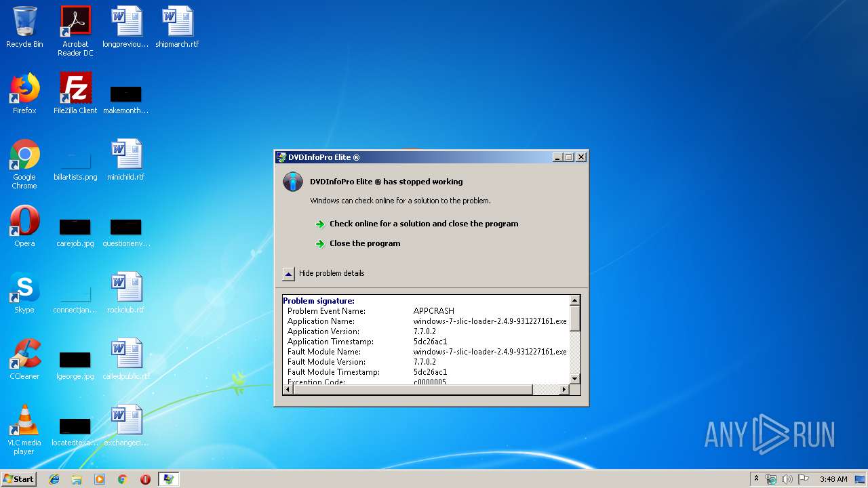Switch to DVDInfoPro taskbar button
Image resolution: width=868 pixels, height=488 pixels.
point(168,479)
